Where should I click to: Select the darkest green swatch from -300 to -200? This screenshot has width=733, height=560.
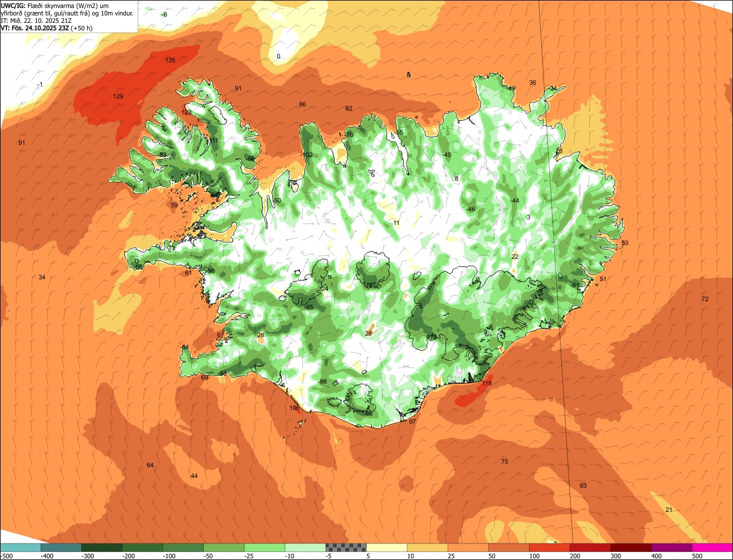coord(101,547)
